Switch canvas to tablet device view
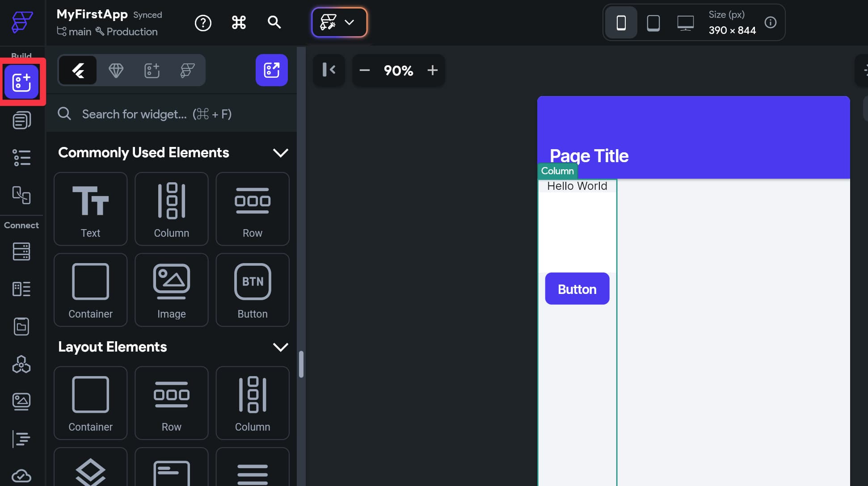Viewport: 868px width, 486px height. click(x=653, y=22)
